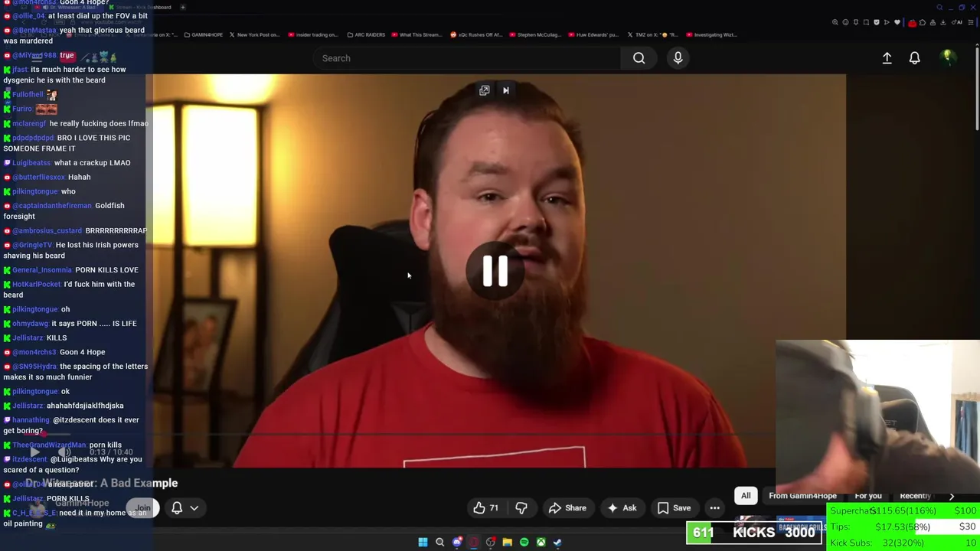This screenshot has width=980, height=551.
Task: Click chat username @captainandthefireman
Action: coord(51,205)
